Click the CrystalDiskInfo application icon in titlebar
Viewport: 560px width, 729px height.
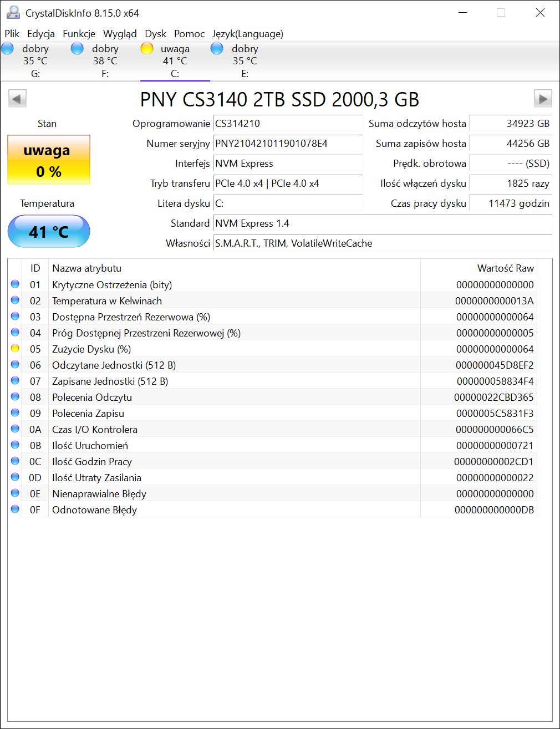13,12
